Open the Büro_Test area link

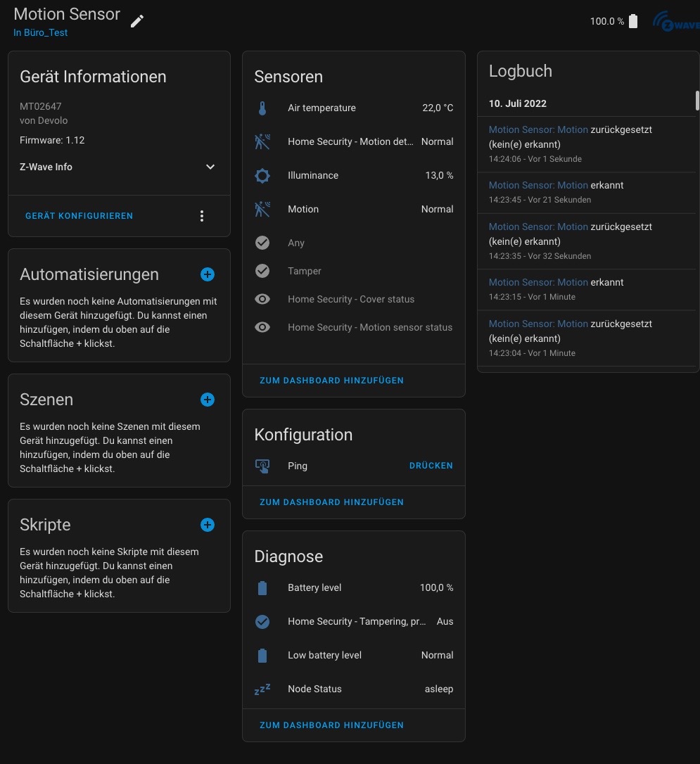(x=41, y=33)
